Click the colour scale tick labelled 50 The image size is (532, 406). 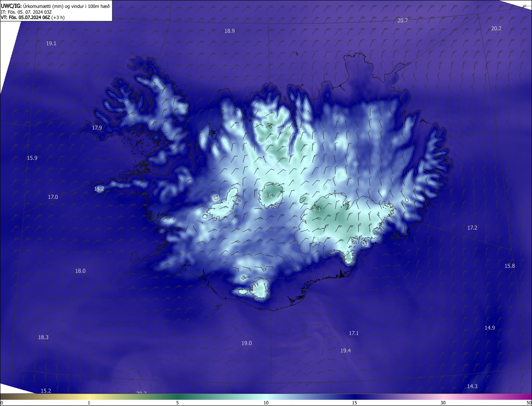pyautogui.click(x=529, y=403)
